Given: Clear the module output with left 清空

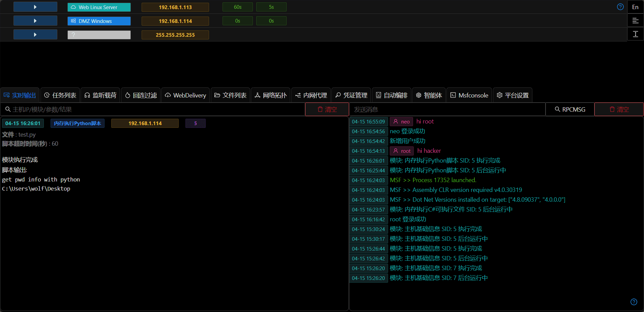Looking at the screenshot, I should (327, 109).
